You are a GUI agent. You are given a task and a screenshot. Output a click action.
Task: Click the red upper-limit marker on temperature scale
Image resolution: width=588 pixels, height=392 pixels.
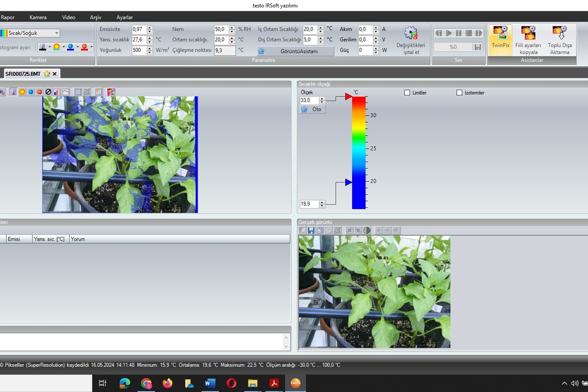(x=348, y=97)
